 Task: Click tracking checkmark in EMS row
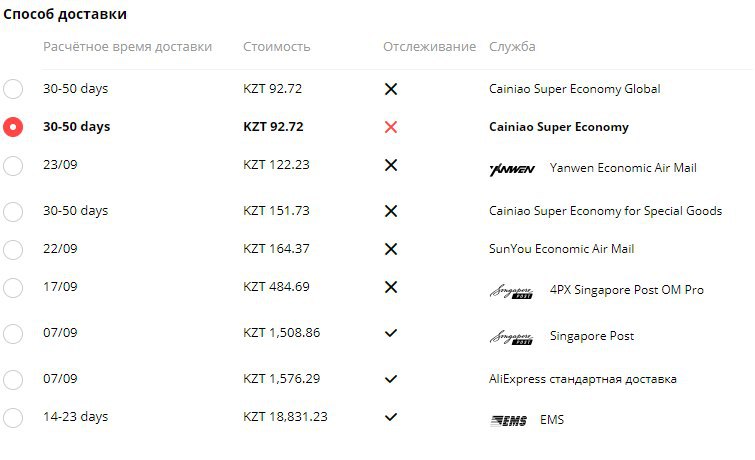[391, 417]
